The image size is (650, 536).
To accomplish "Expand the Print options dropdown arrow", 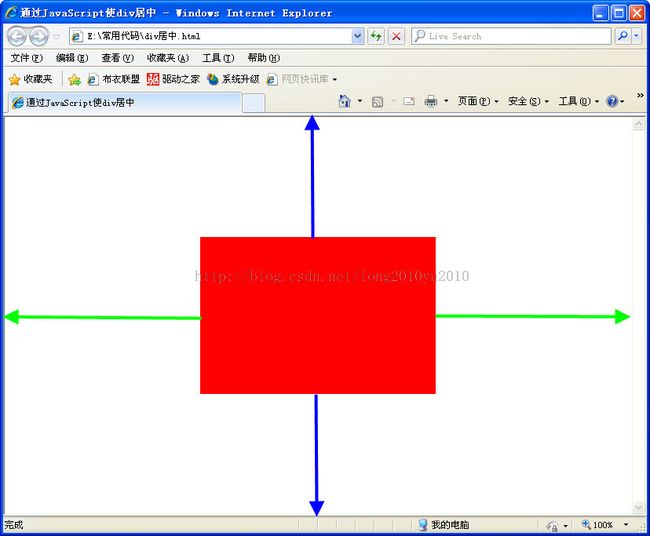I will pos(446,101).
